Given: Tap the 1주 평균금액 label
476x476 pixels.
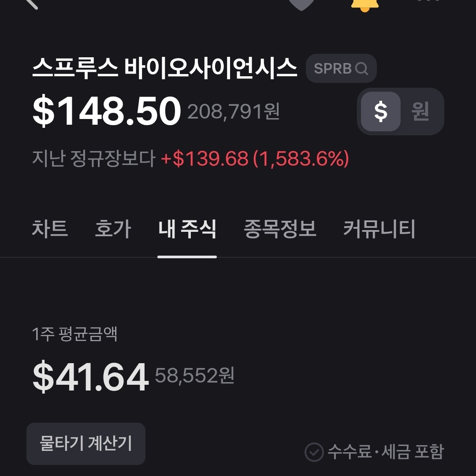Looking at the screenshot, I should click(74, 334).
